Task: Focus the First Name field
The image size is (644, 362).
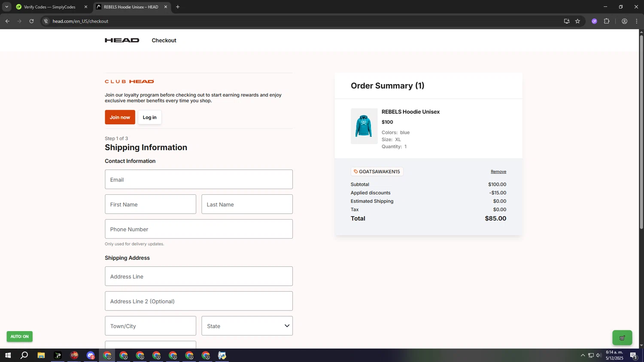Action: coord(150,204)
